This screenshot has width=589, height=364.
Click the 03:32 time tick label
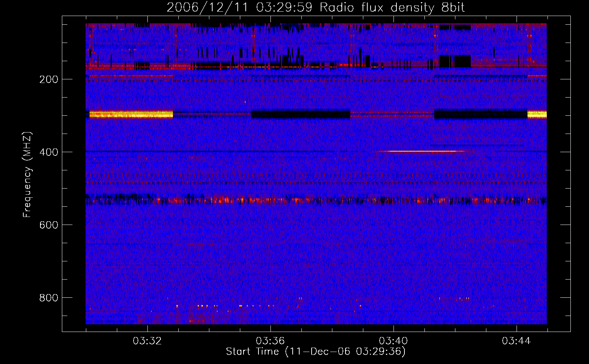[x=147, y=341]
